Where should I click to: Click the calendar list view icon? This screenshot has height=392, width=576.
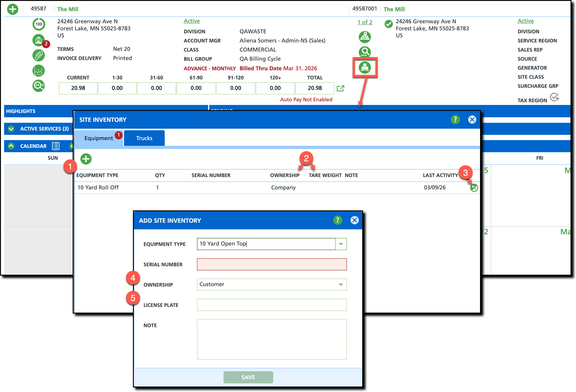pyautogui.click(x=55, y=146)
